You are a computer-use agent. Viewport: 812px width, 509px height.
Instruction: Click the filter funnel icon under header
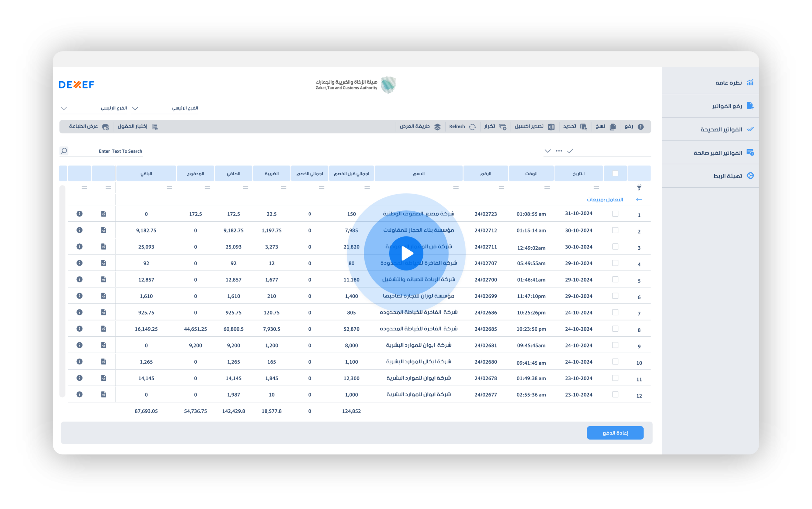(x=639, y=188)
